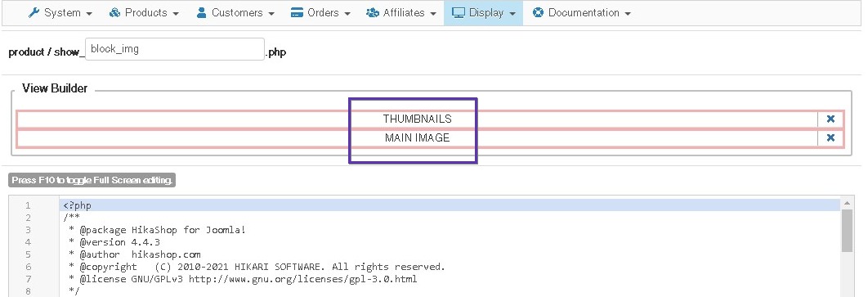This screenshot has width=868, height=297.
Task: Open the Customers menu
Action: (235, 13)
